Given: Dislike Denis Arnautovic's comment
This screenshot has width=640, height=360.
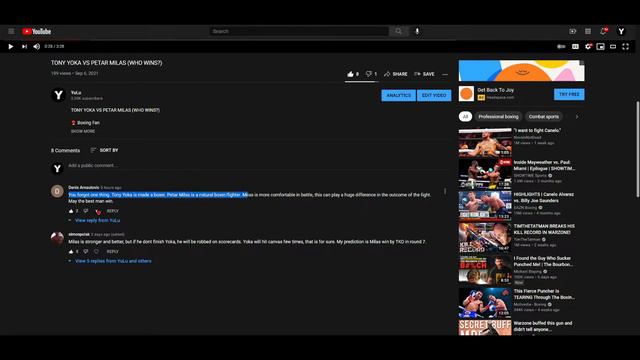Looking at the screenshot, I should click(86, 211).
